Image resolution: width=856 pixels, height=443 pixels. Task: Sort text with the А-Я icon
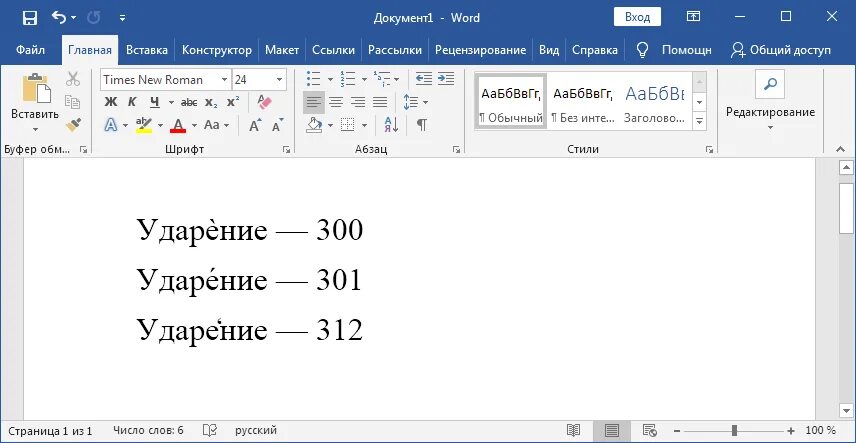coord(391,125)
